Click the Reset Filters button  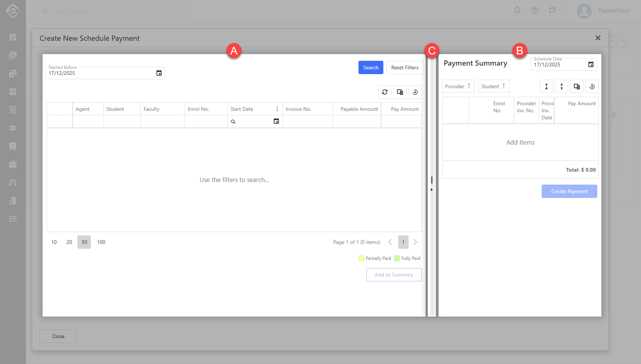click(404, 67)
